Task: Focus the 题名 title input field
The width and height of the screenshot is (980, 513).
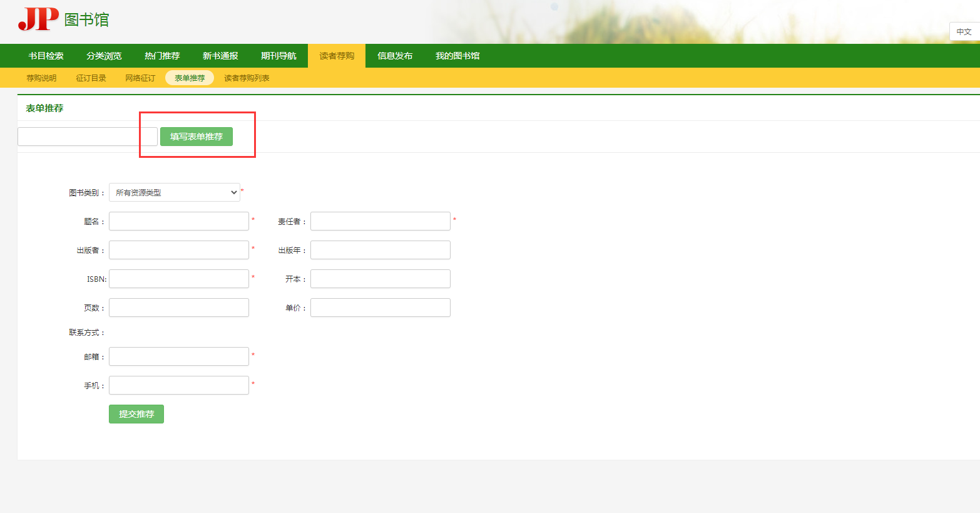Action: (x=179, y=221)
